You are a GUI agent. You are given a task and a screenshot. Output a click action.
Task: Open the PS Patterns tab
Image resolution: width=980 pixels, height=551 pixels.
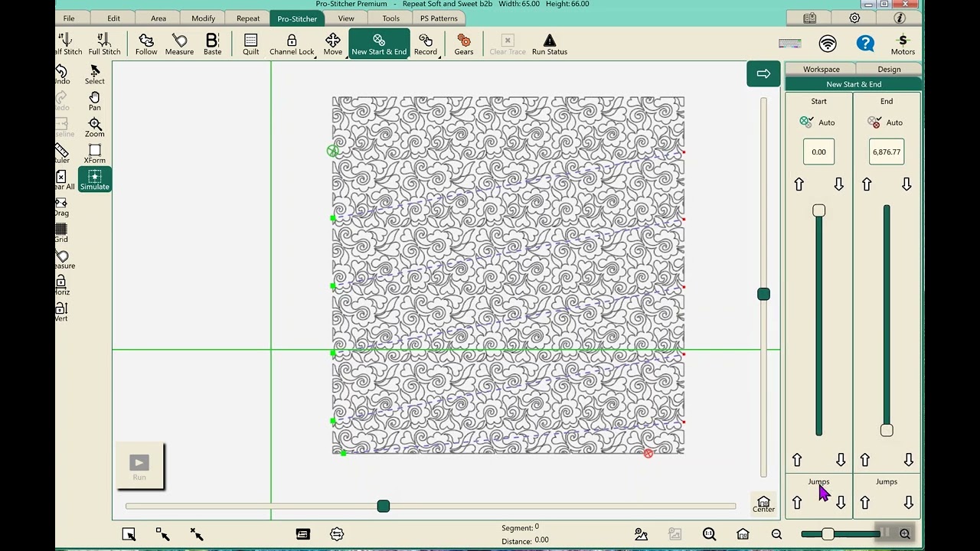(x=439, y=18)
